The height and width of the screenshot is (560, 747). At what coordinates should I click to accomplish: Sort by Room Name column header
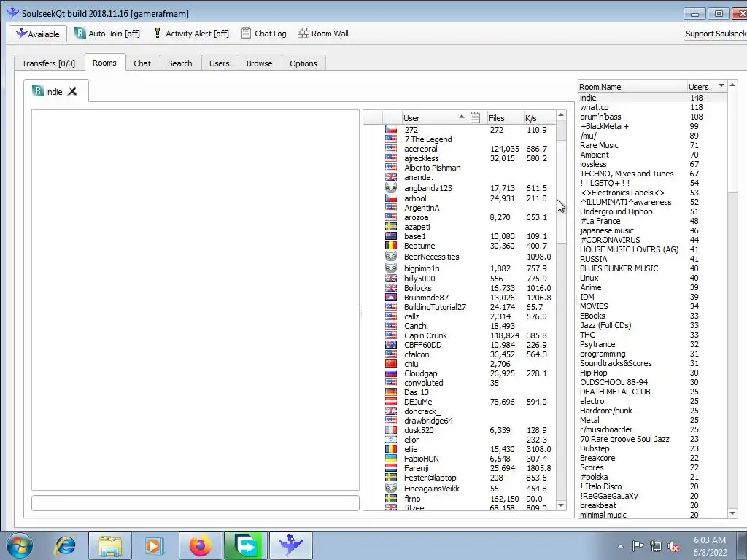coord(632,87)
